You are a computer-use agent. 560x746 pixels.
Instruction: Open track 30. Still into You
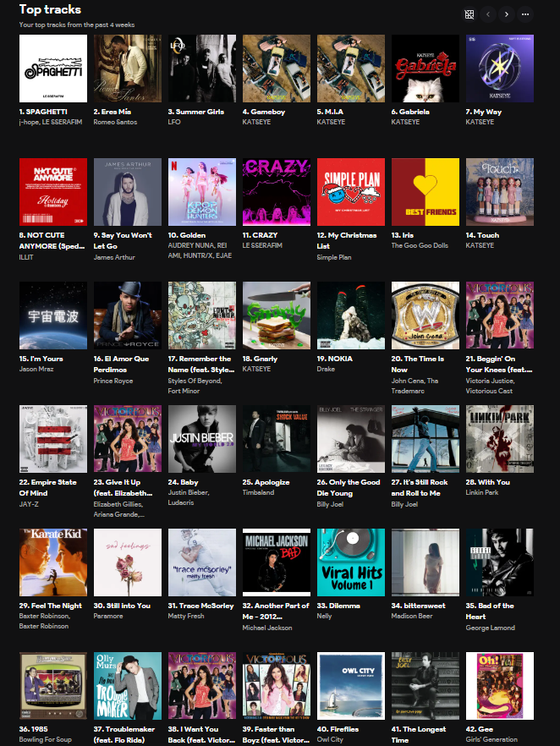point(122,606)
